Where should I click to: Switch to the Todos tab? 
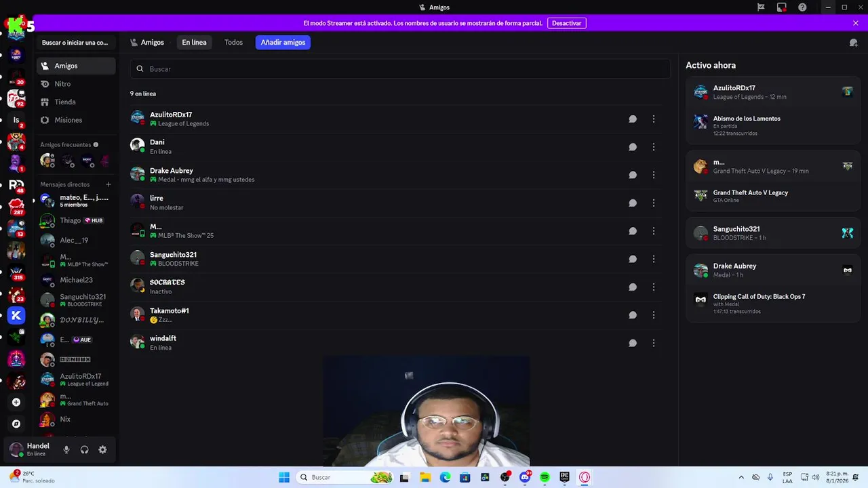[233, 42]
